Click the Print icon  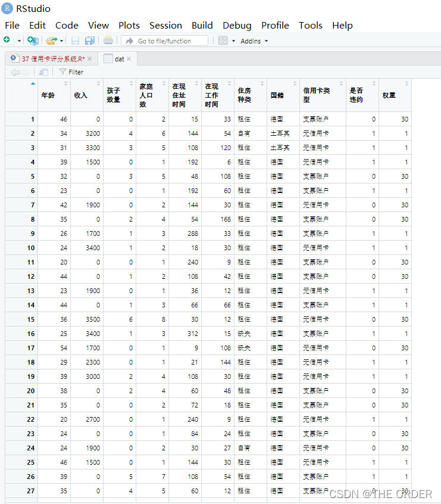pyautogui.click(x=108, y=40)
